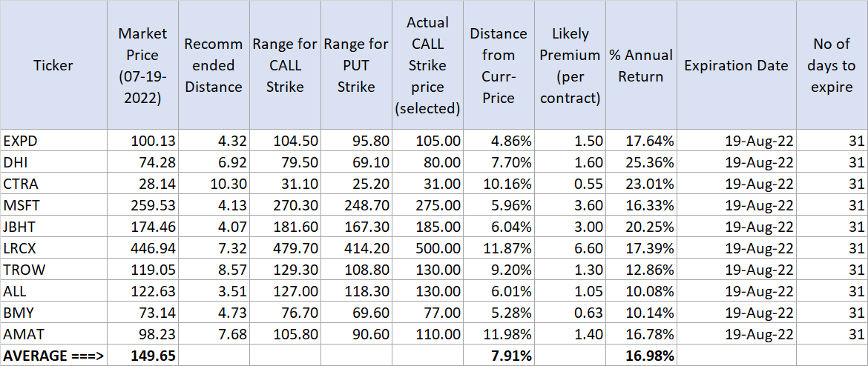Image resolution: width=868 pixels, height=366 pixels.
Task: Click the Ticker column header
Action: click(53, 65)
